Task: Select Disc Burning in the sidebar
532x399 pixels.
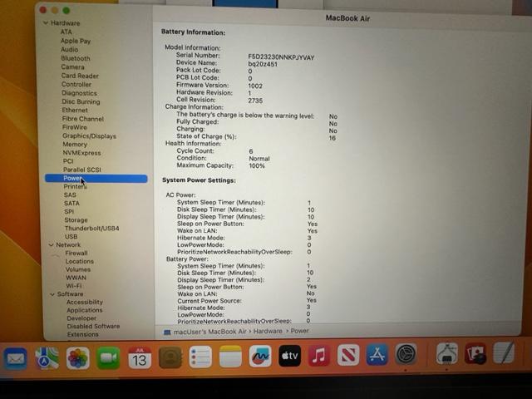Action: pyautogui.click(x=81, y=101)
